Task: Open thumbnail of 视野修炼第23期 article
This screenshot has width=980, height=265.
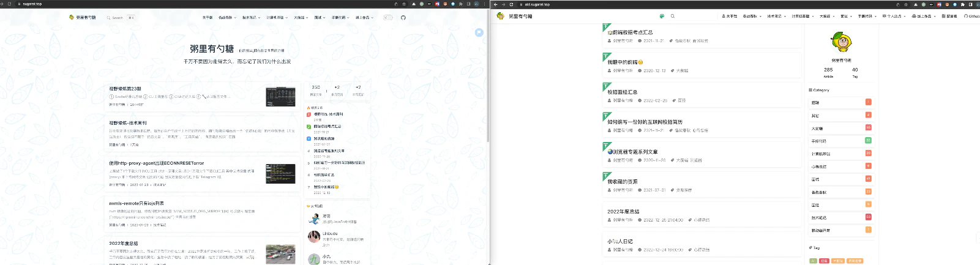Action: click(280, 97)
